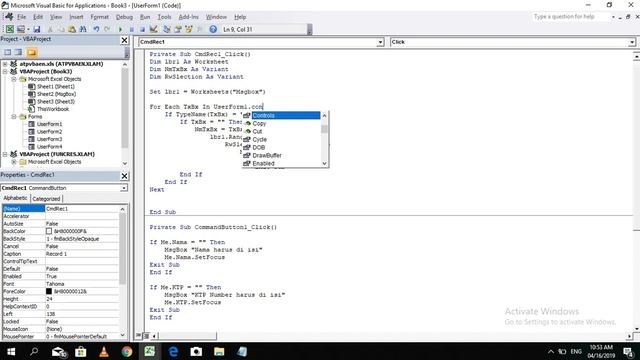Open Object Browser toolbar icon
This screenshot has height=360, width=640.
(x=189, y=29)
